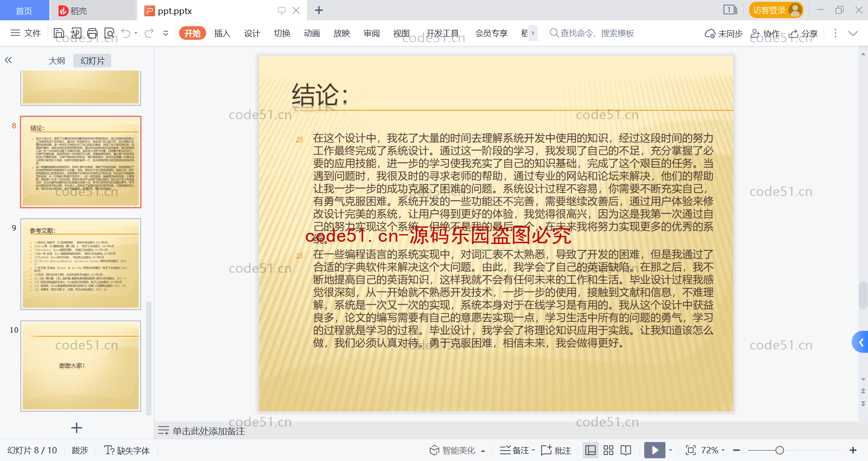Click the save icon in quick toolbar

(x=59, y=33)
